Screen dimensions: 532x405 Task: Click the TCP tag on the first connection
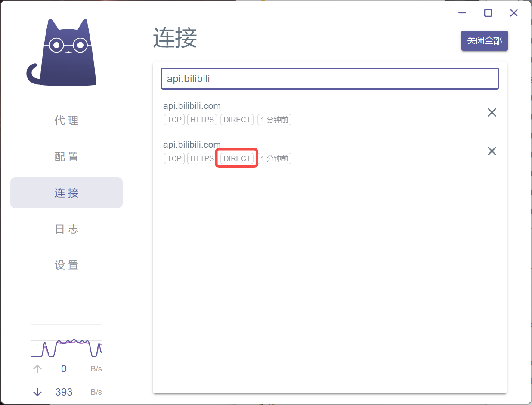pos(174,120)
